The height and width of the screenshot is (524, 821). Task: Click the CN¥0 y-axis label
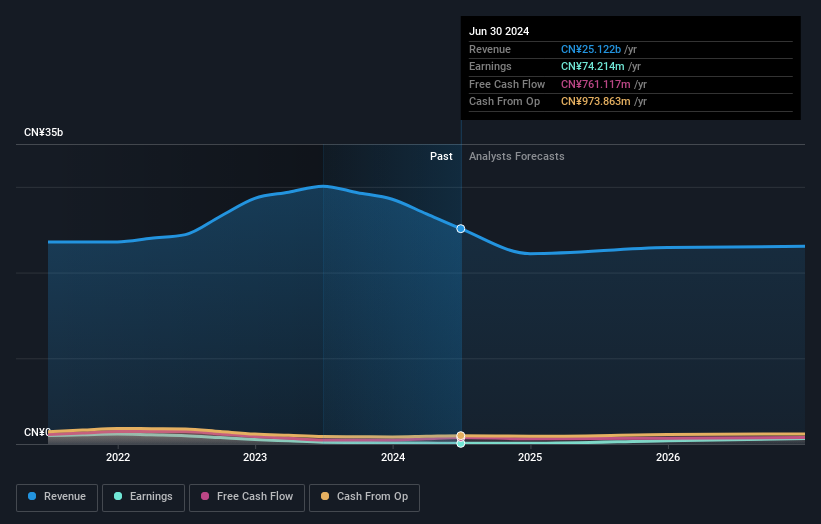pos(37,432)
